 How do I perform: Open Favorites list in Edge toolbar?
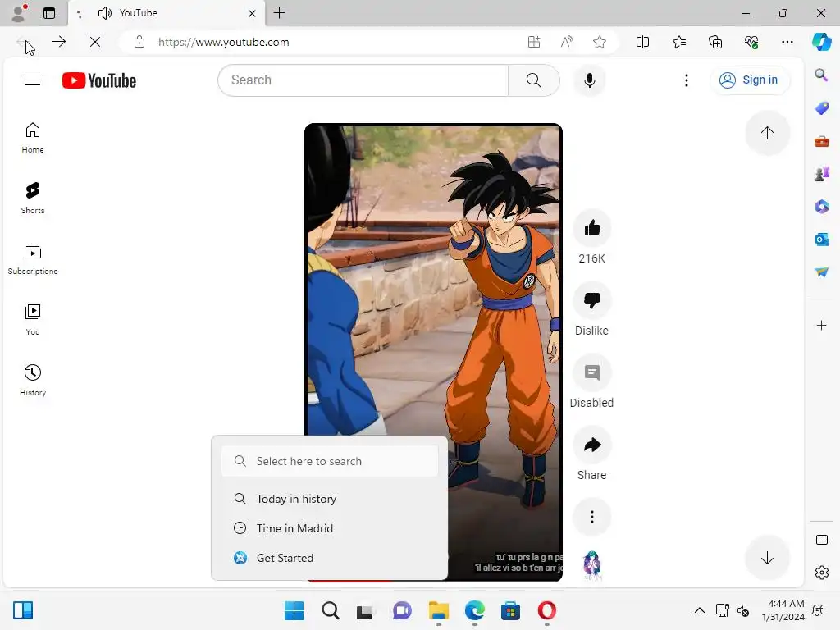point(678,42)
